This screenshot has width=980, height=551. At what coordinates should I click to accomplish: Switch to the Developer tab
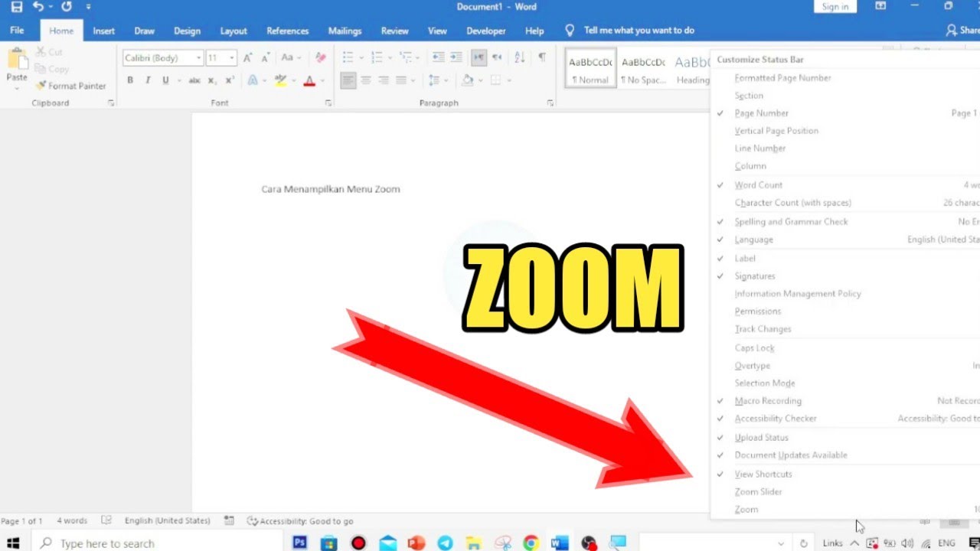click(x=486, y=31)
